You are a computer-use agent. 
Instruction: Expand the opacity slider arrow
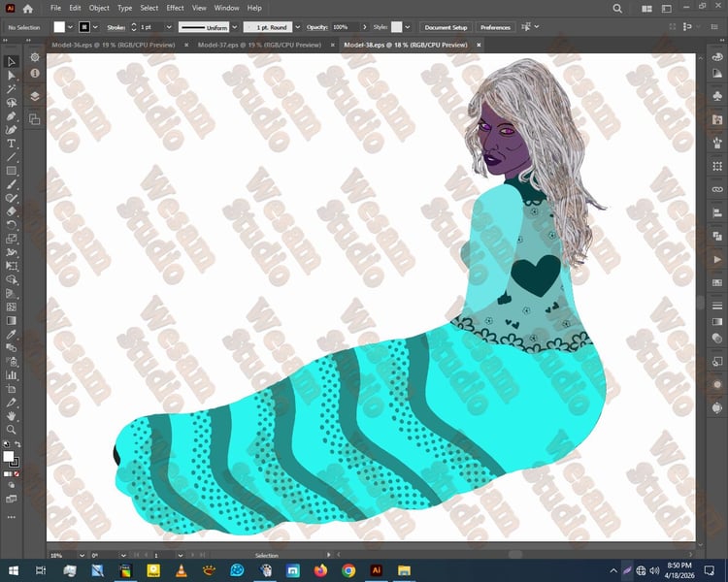(x=364, y=27)
